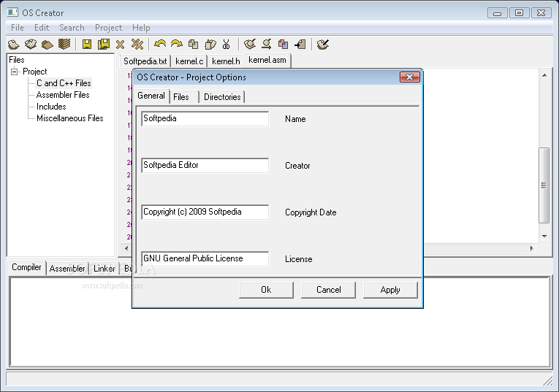Image resolution: width=559 pixels, height=392 pixels.
Task: Click the pink and blue pages icon
Action: [283, 45]
